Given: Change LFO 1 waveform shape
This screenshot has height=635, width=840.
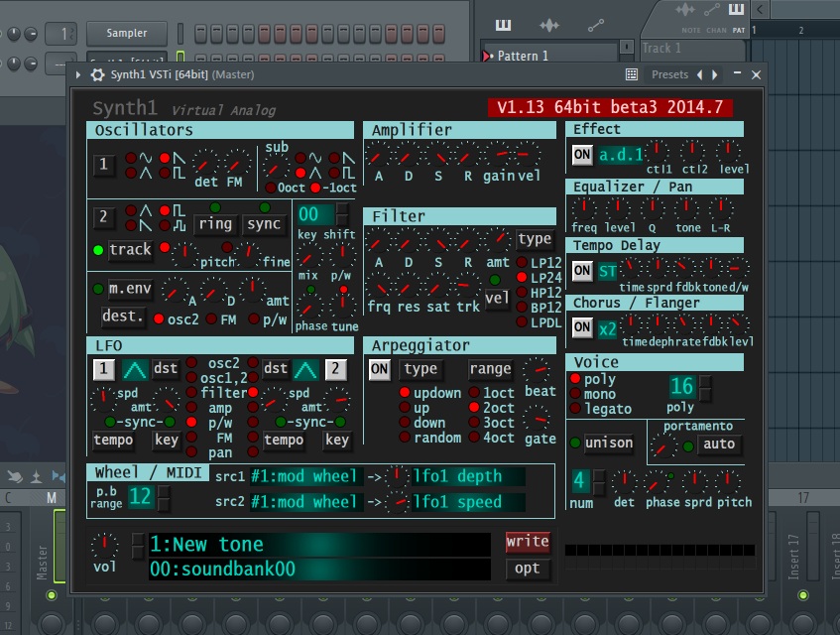Looking at the screenshot, I should tap(135, 369).
